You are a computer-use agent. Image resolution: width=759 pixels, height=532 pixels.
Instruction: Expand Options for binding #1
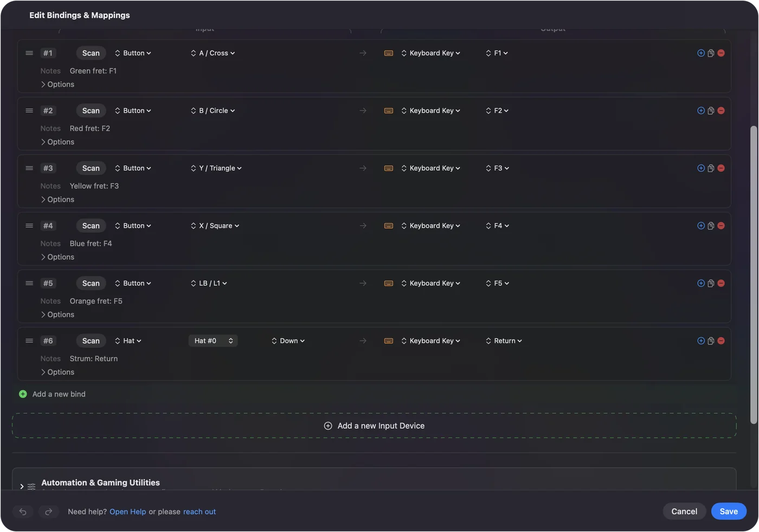[x=57, y=85]
